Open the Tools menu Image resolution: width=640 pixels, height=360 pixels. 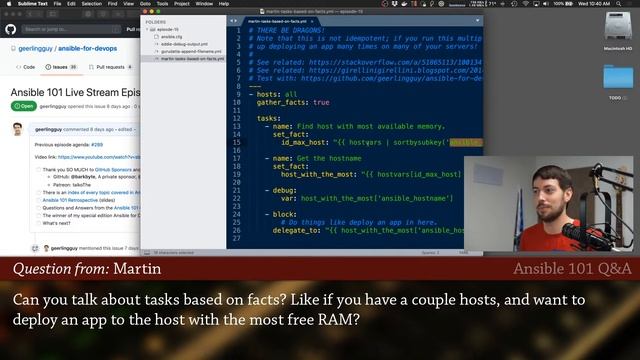(162, 4)
